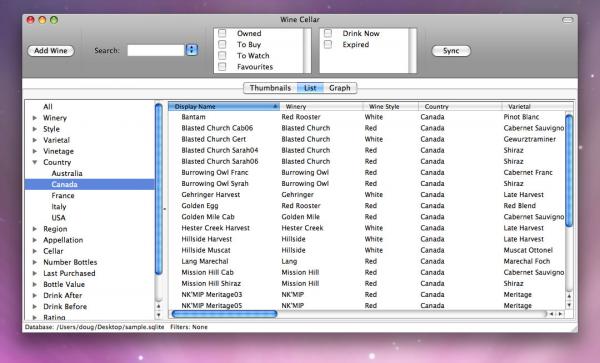Image resolution: width=600 pixels, height=363 pixels.
Task: Expand the Number Bottles node
Action: pyautogui.click(x=34, y=262)
